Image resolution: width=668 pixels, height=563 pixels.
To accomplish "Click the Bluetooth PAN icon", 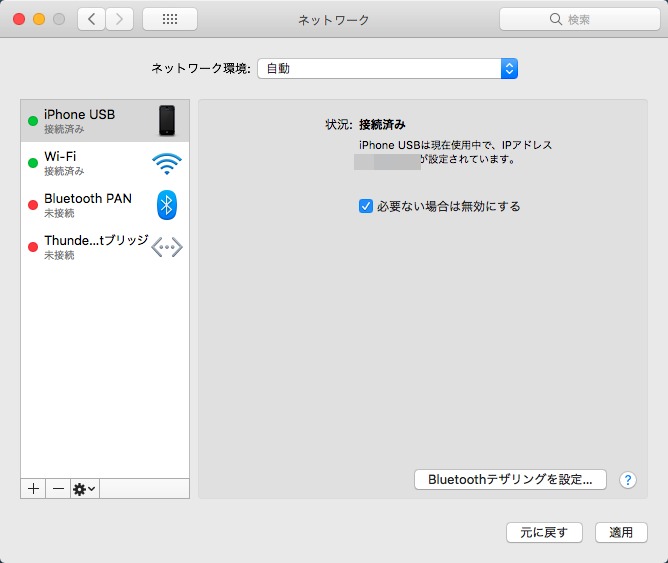I will [x=167, y=205].
